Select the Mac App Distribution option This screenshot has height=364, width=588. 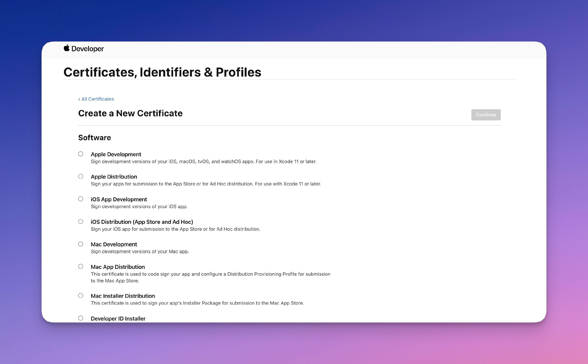pos(81,266)
